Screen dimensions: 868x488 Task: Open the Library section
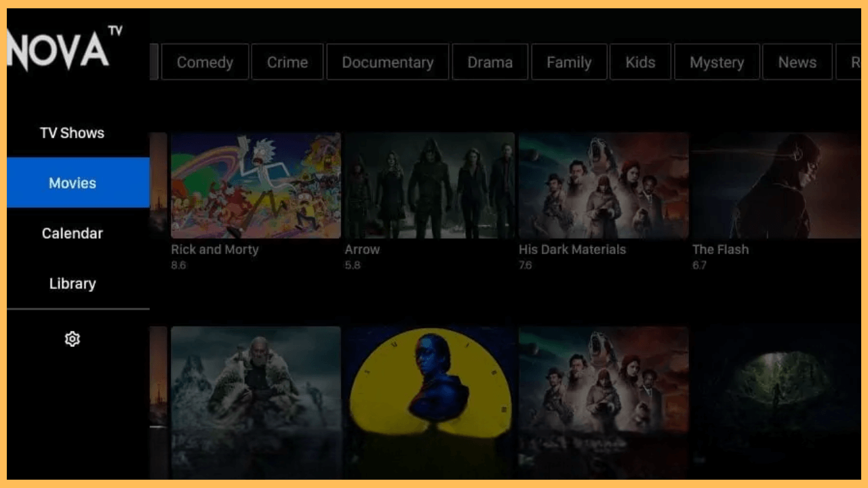point(72,283)
